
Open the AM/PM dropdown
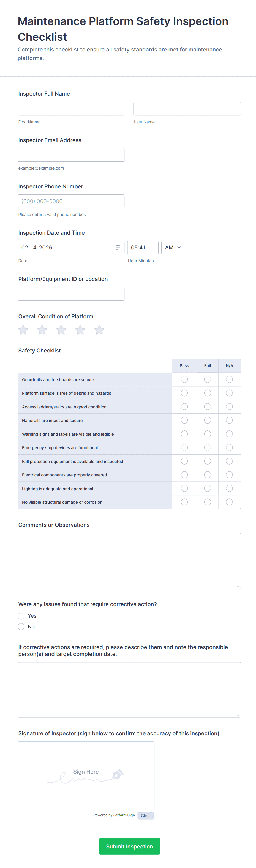pyautogui.click(x=173, y=248)
